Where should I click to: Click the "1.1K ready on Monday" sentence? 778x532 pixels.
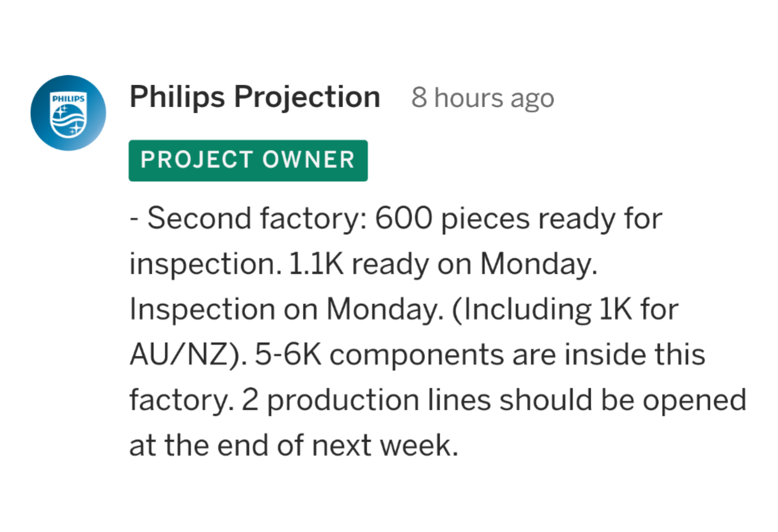point(443,264)
